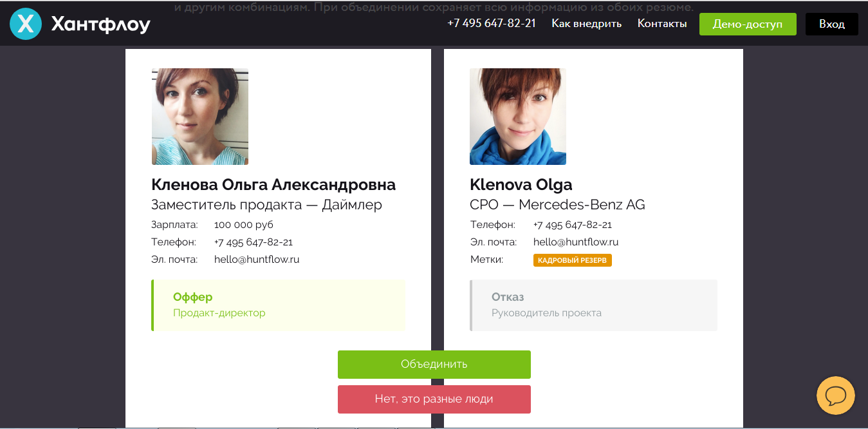Click the black Вход button
The height and width of the screenshot is (429, 868).
[832, 24]
